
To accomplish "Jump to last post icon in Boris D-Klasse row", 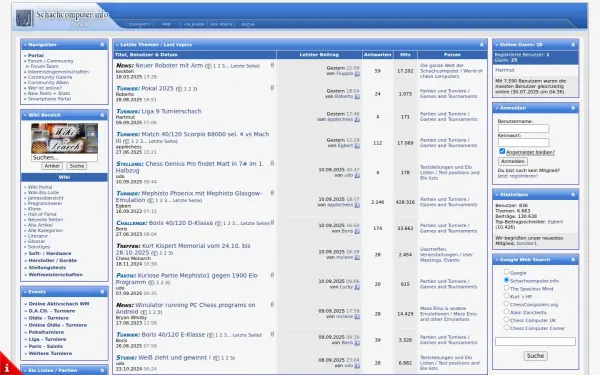I will point(357,232).
